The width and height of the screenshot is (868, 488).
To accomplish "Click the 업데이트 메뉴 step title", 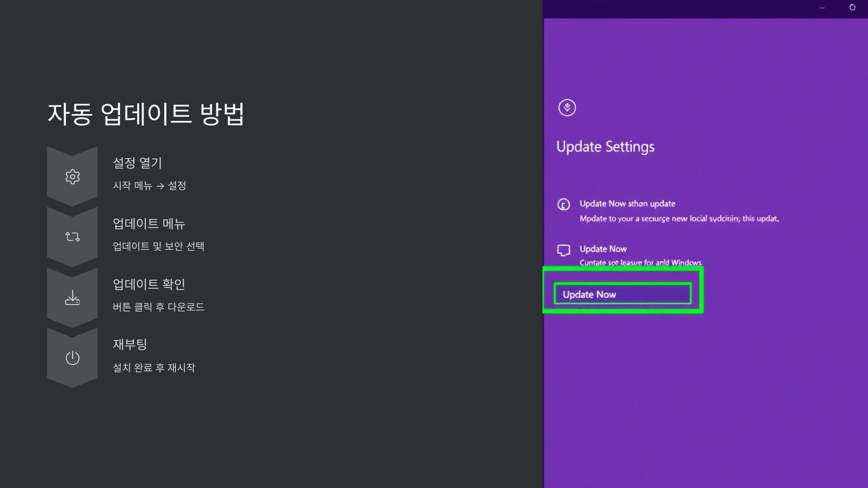I will click(149, 224).
